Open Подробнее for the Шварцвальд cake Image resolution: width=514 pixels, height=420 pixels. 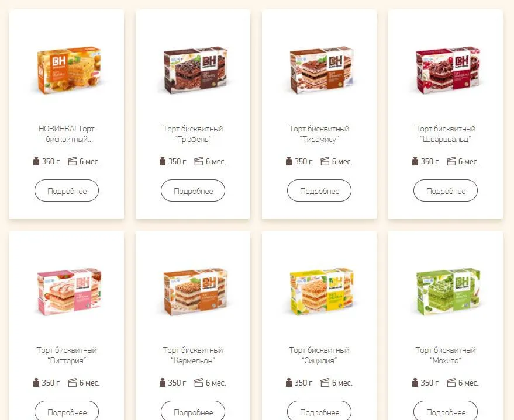pos(446,190)
